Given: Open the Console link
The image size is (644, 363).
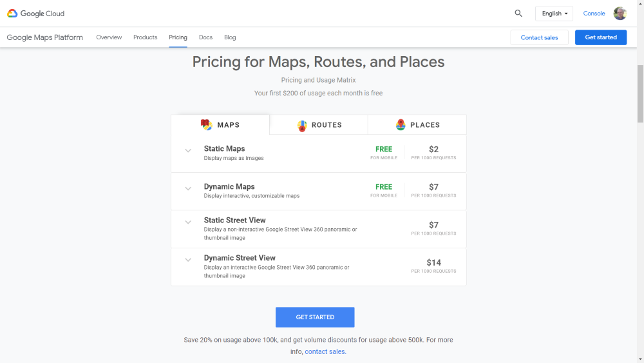Looking at the screenshot, I should [x=594, y=14].
